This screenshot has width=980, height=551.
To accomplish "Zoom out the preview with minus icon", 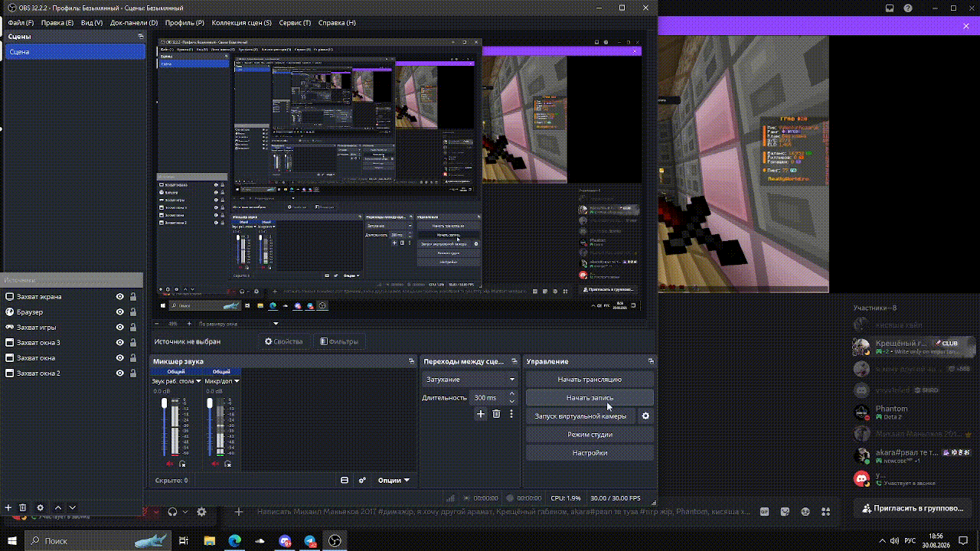I will click(x=158, y=324).
